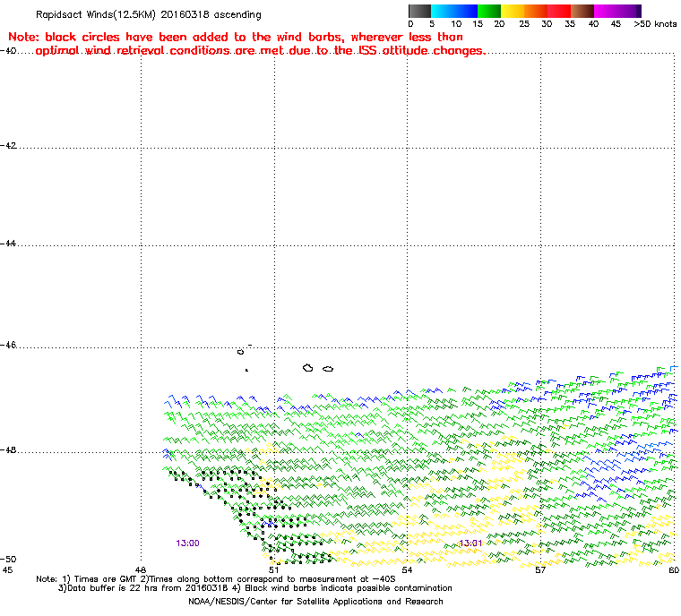
Task: Click the '51' longitude label
Action: pyautogui.click(x=273, y=570)
